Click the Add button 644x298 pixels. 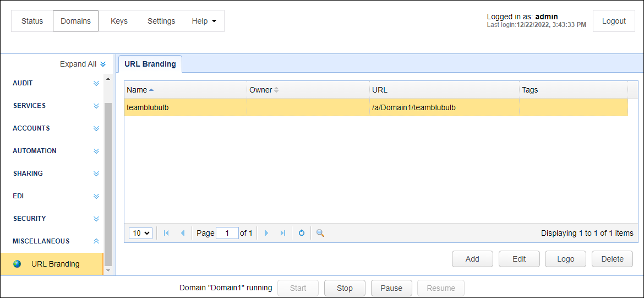tap(472, 259)
